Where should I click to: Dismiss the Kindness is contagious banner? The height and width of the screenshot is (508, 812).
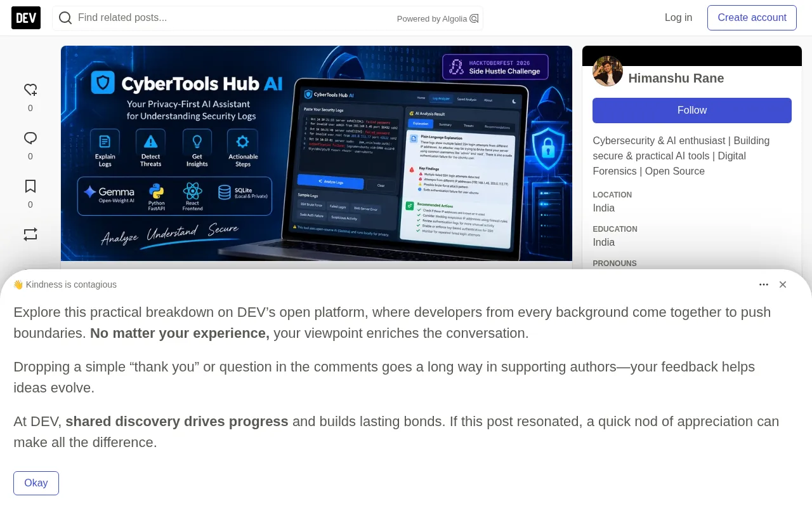coord(783,284)
